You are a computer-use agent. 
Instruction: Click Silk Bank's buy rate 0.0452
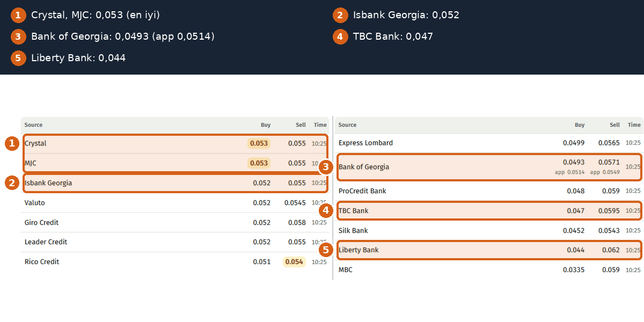click(x=574, y=231)
